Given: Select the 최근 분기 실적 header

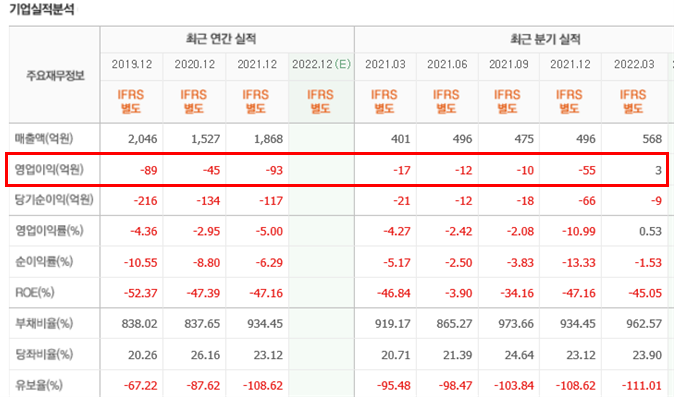Looking at the screenshot, I should [545, 40].
